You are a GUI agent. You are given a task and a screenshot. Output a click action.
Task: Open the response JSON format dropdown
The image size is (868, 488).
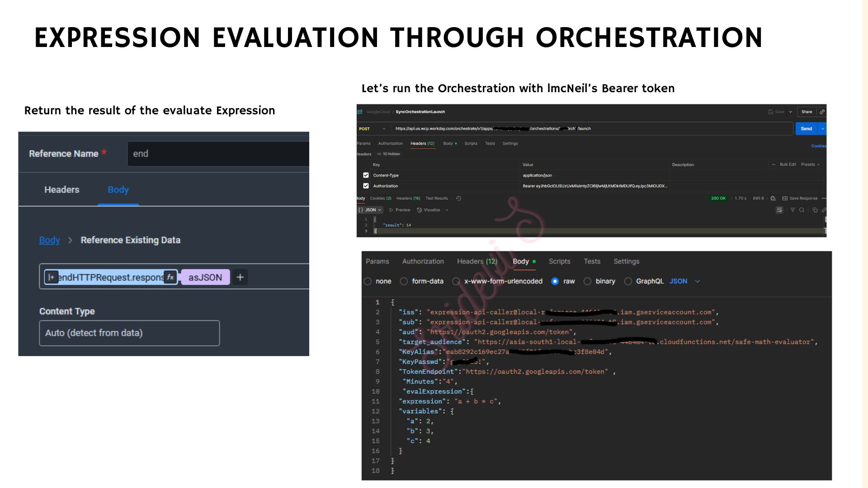click(x=371, y=210)
